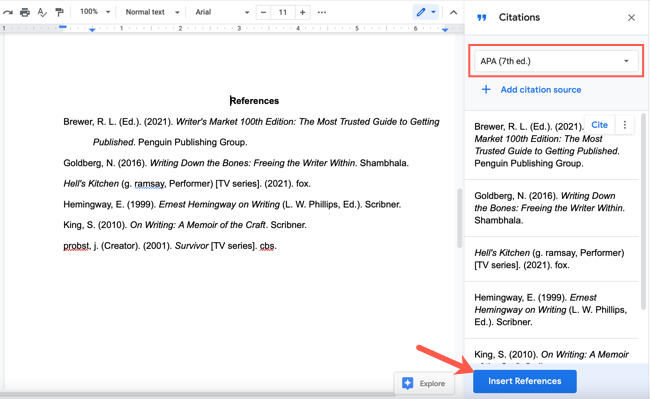Open the editing mode dropdown arrow
The height and width of the screenshot is (399, 650).
(433, 12)
